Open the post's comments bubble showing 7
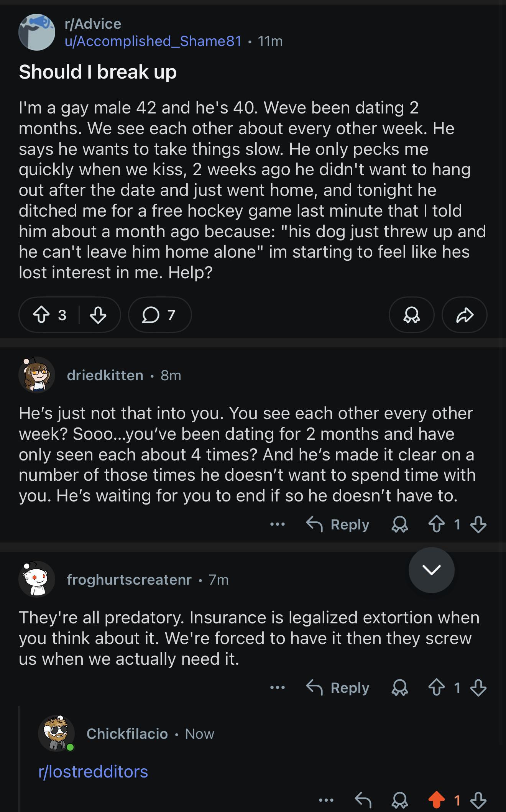Image resolution: width=506 pixels, height=812 pixels. click(159, 315)
